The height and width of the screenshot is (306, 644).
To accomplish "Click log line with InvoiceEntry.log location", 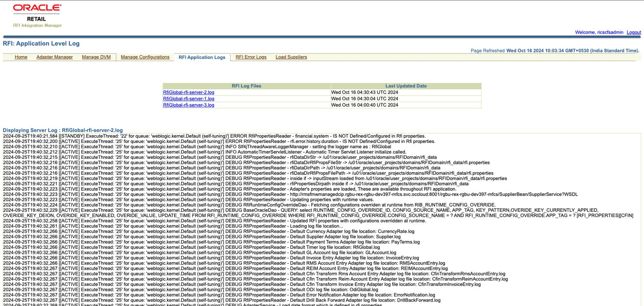I will point(211,258).
